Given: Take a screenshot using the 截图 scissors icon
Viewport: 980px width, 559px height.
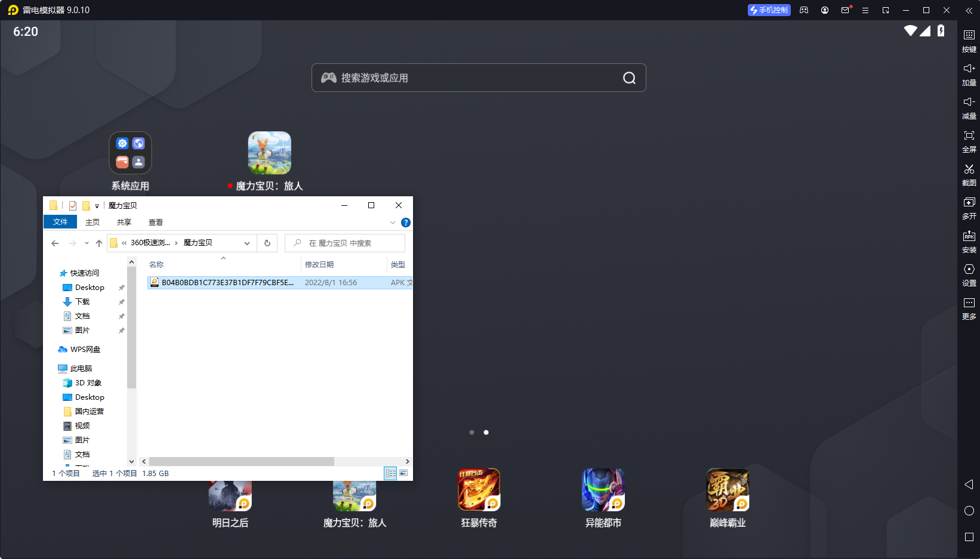Looking at the screenshot, I should click(x=969, y=174).
